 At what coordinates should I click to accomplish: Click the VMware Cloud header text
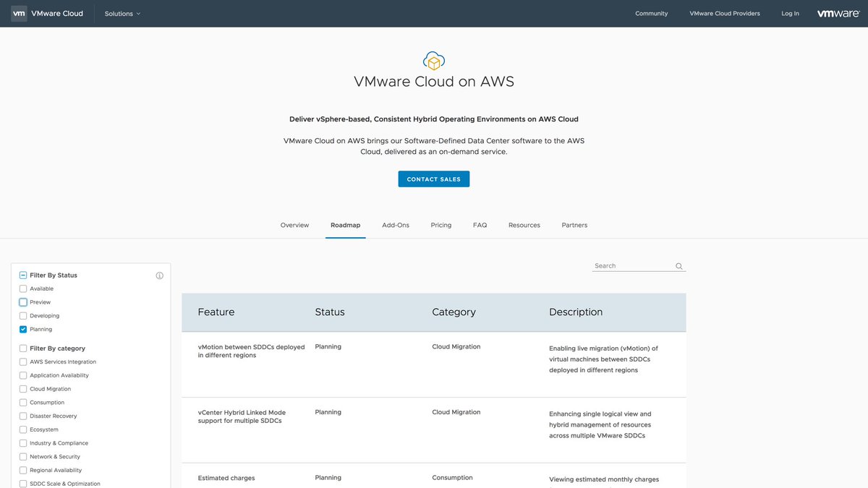pos(57,14)
